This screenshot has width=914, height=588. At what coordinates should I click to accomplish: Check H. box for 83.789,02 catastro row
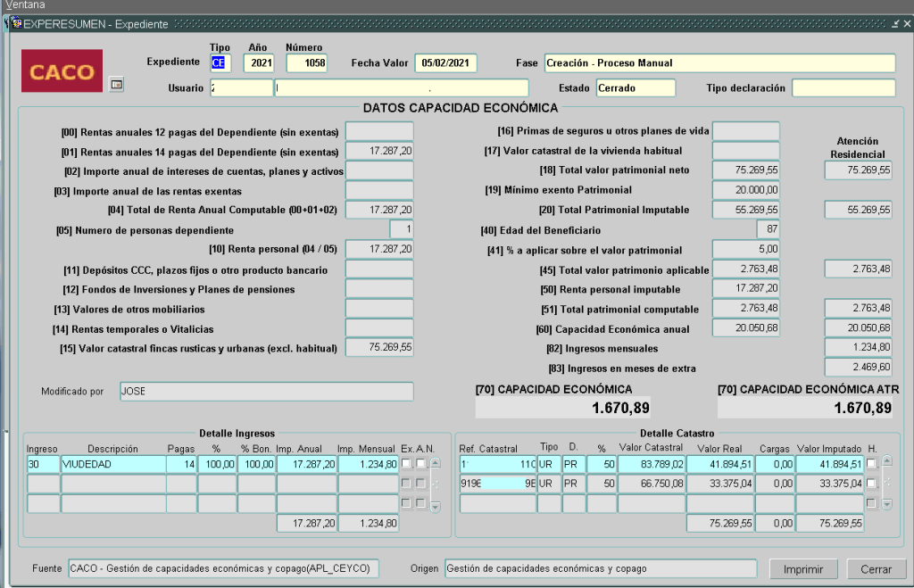coord(871,464)
